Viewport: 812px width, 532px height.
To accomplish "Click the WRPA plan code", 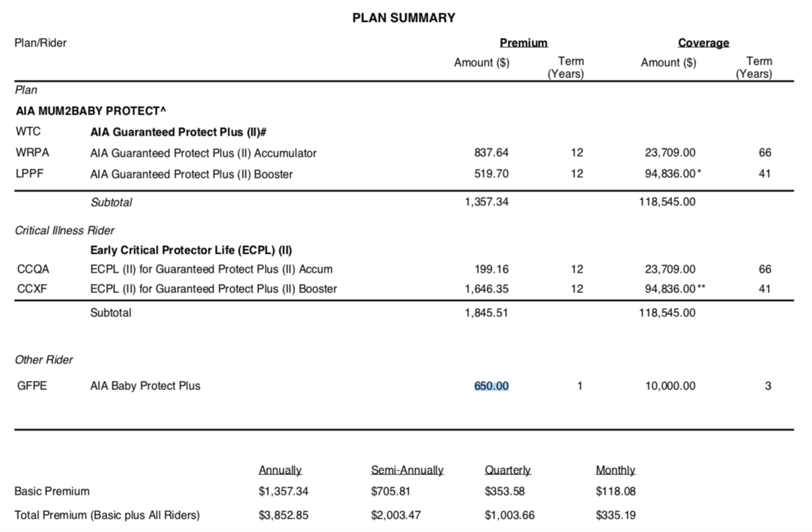I will point(32,153).
